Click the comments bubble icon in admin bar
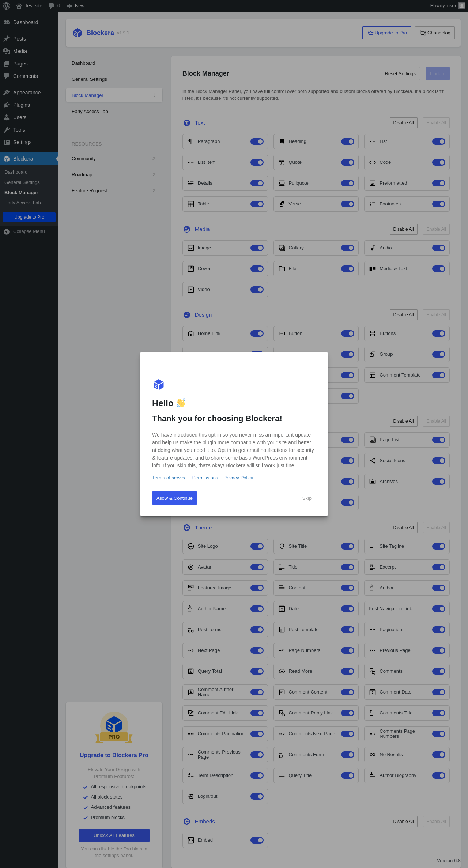Viewport: 468px width, 868px height. [51, 6]
